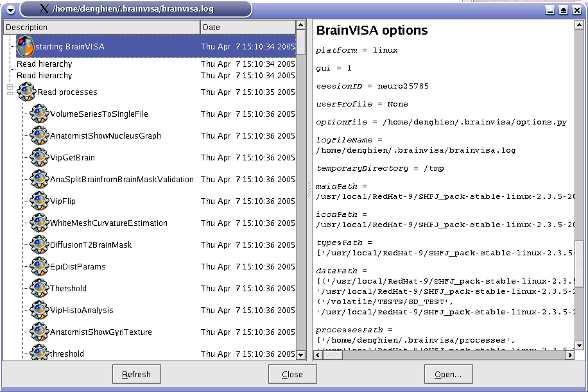Viewport: 588px width, 392px height.
Task: Click the EpiDistParams process icon
Action: pos(40,266)
